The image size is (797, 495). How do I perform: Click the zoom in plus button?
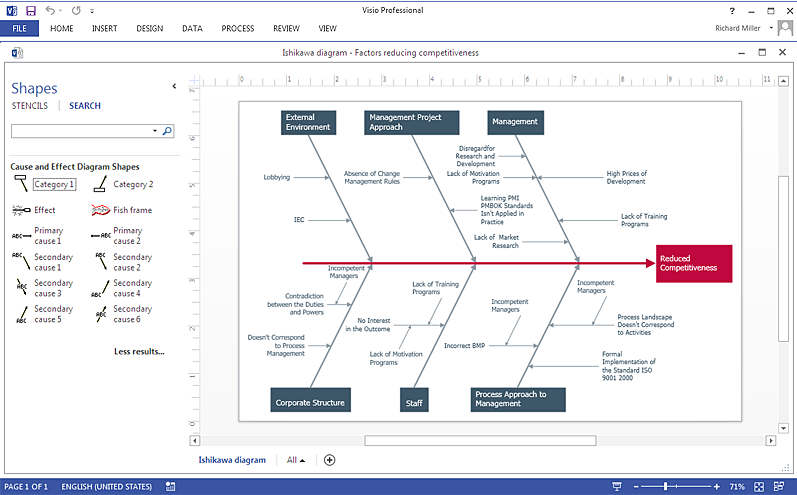[717, 487]
